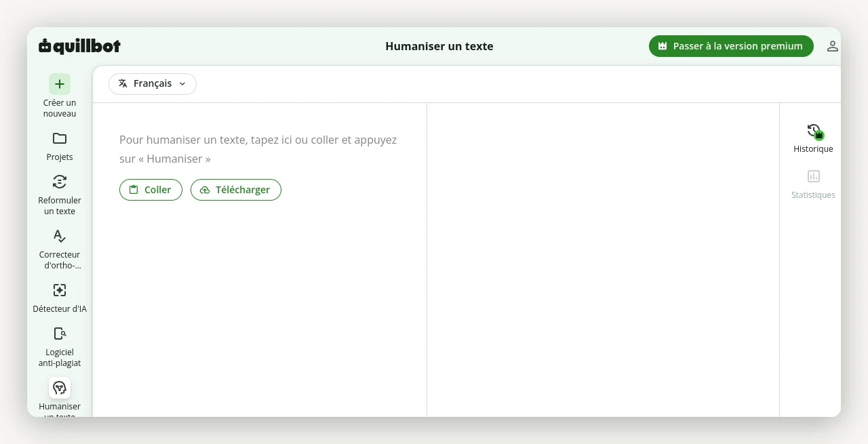Viewport: 868px width, 444px height.
Task: Open the user account profile icon
Action: tap(833, 46)
